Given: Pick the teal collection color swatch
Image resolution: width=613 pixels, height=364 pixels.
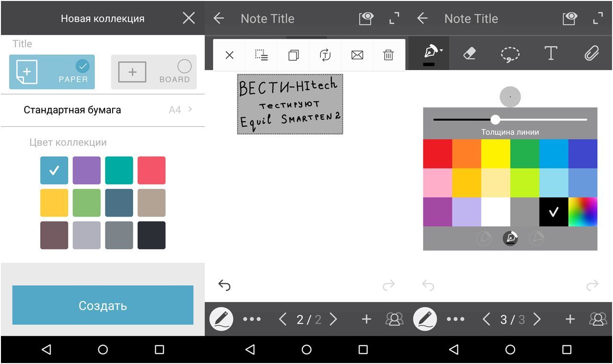Looking at the screenshot, I should tap(119, 170).
